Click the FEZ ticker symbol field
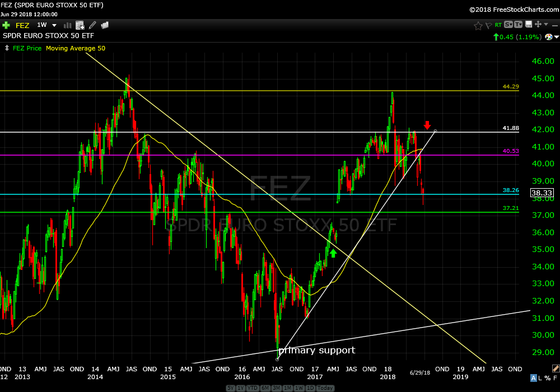 [22, 25]
